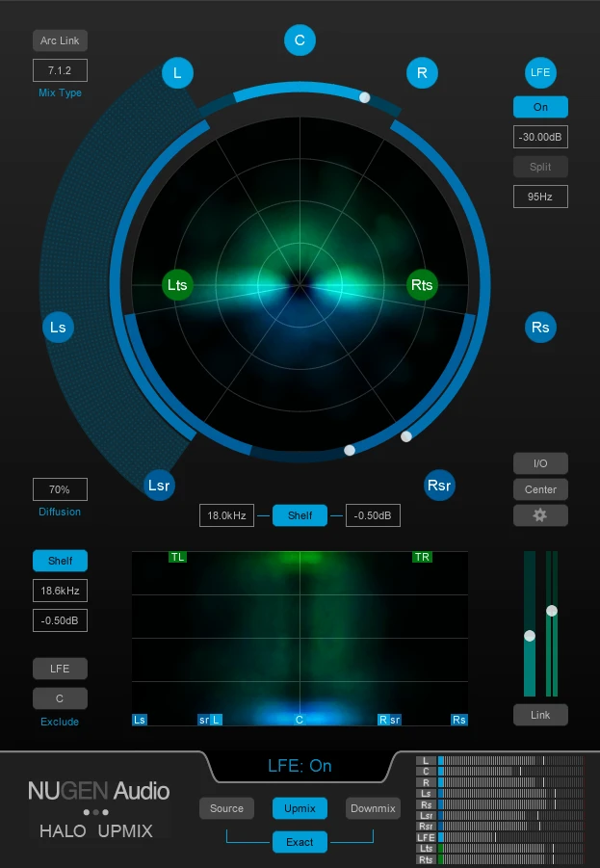Open settings with the gear icon
Viewport: 600px width, 868px height.
[540, 515]
